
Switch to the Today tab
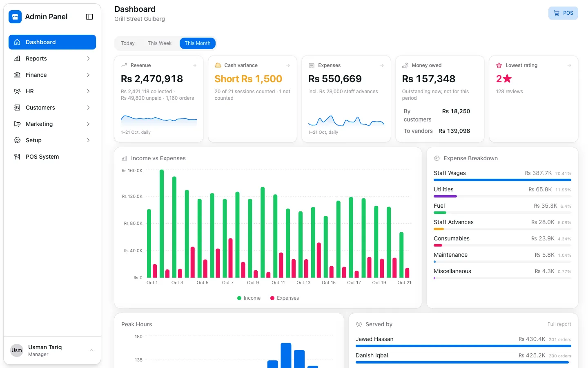tap(128, 43)
